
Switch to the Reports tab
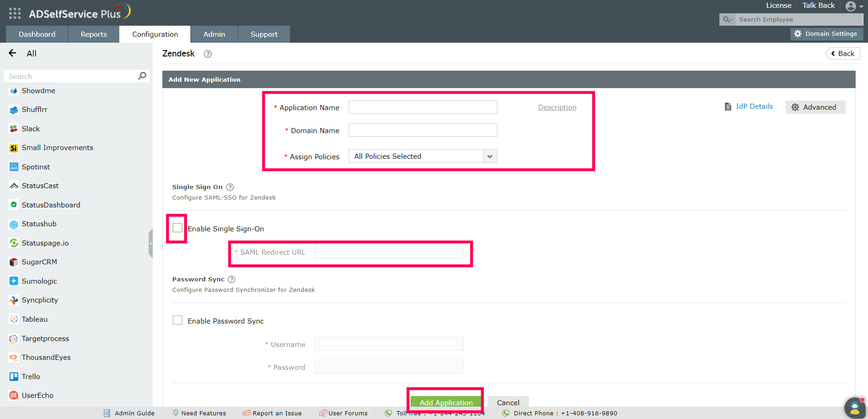pos(94,34)
